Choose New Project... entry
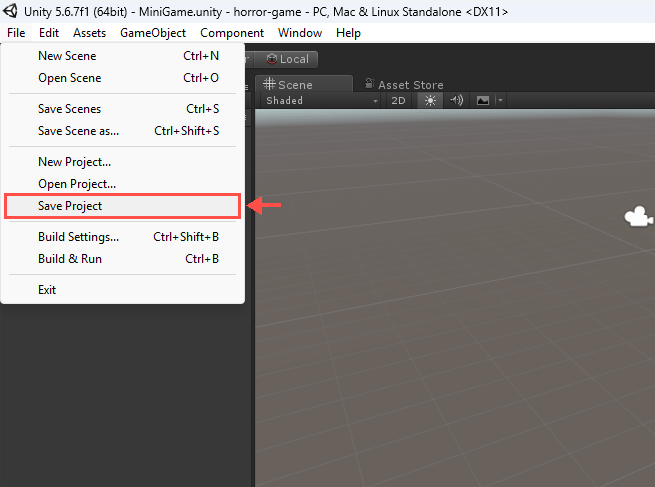The image size is (655, 487). pos(122,162)
